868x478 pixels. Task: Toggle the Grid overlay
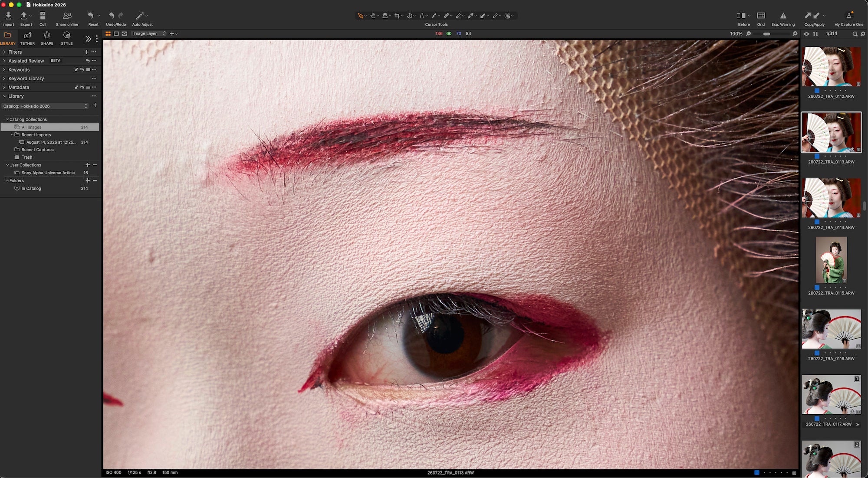[x=761, y=16]
